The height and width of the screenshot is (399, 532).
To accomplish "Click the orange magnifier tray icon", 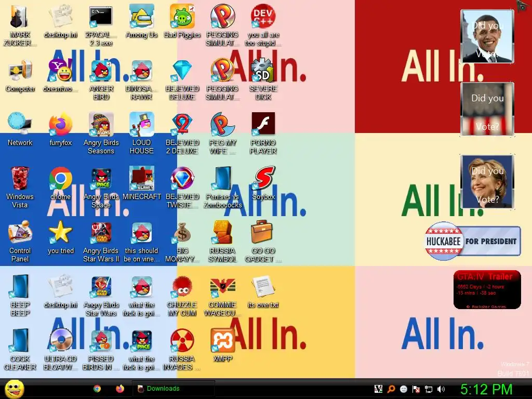I will (391, 389).
